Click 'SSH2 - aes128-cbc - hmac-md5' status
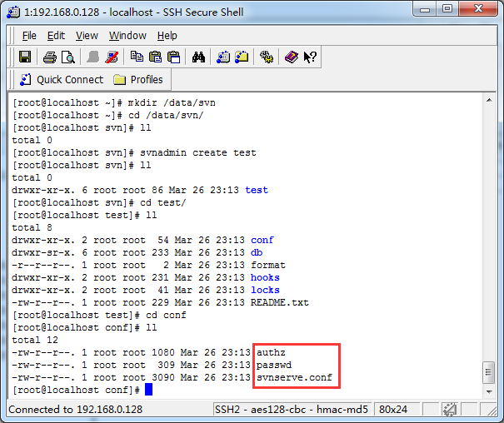Image resolution: width=504 pixels, height=423 pixels. tap(292, 410)
